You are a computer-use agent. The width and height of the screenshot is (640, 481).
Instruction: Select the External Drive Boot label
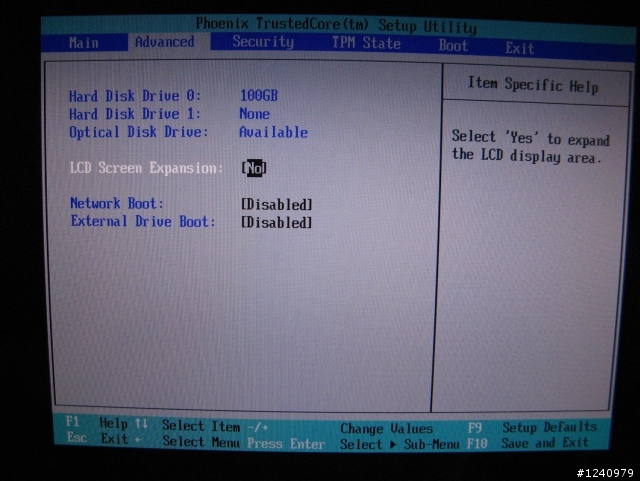tap(143, 221)
